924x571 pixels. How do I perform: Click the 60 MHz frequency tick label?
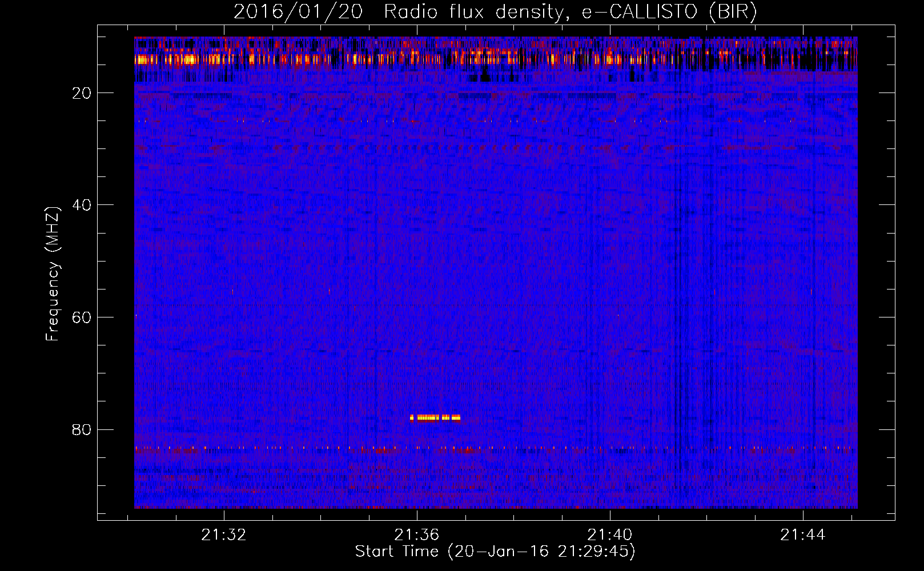coord(82,317)
